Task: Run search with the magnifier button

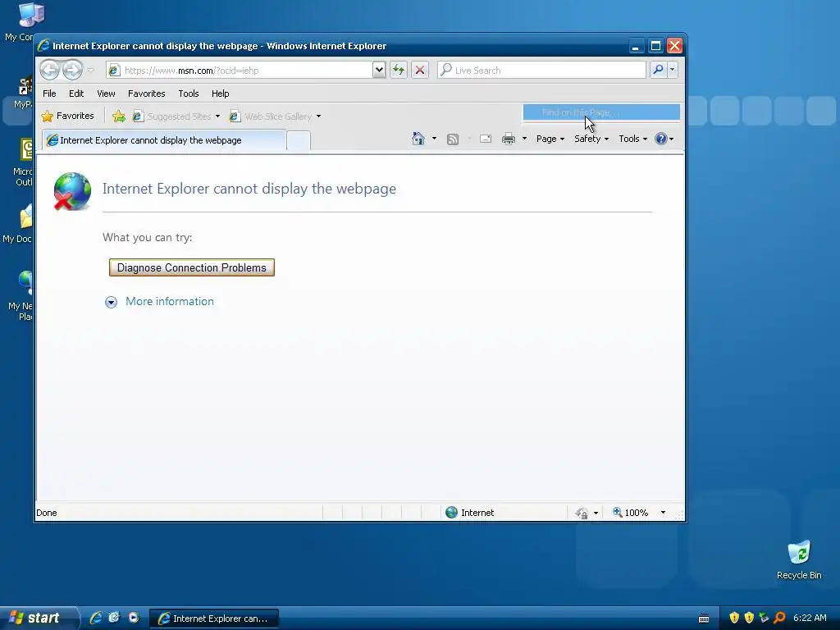Action: pos(658,70)
